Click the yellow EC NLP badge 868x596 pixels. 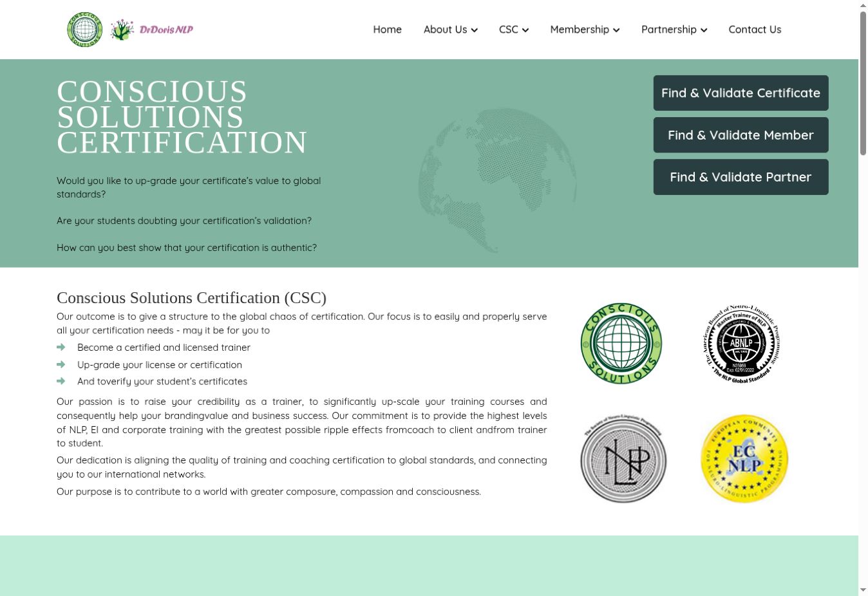pos(744,458)
